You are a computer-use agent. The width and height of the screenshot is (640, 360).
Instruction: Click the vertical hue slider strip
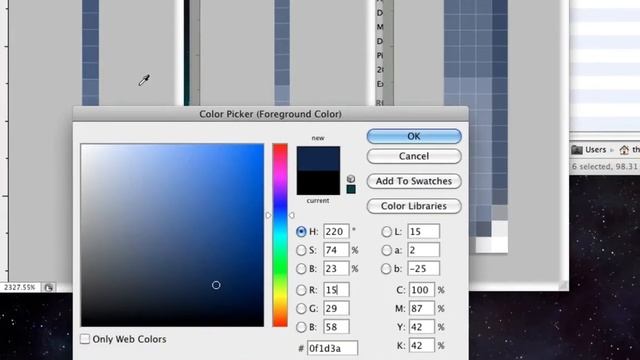coord(280,235)
